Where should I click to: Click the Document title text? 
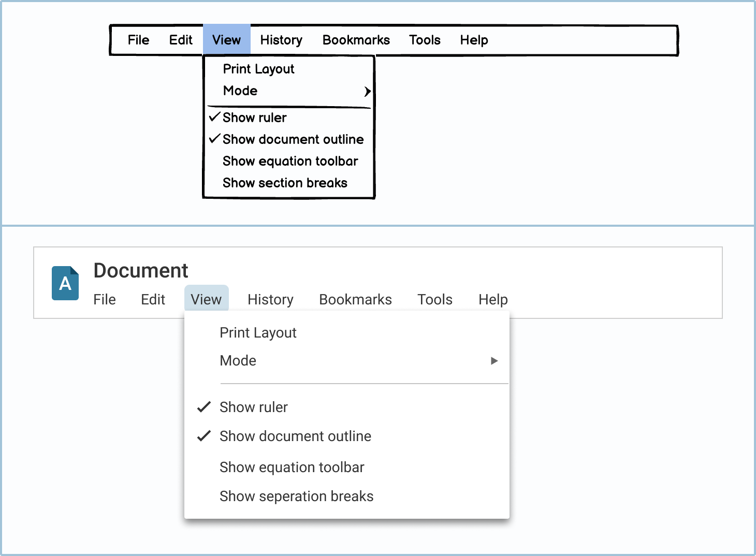coord(140,271)
